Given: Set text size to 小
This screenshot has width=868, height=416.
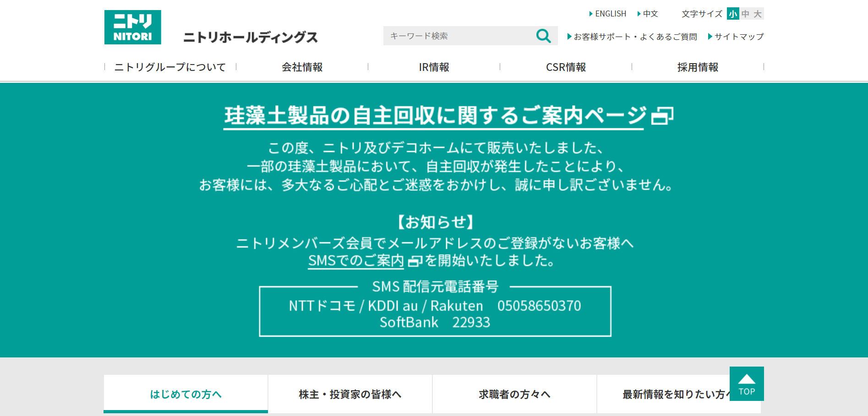Looking at the screenshot, I should click(733, 14).
